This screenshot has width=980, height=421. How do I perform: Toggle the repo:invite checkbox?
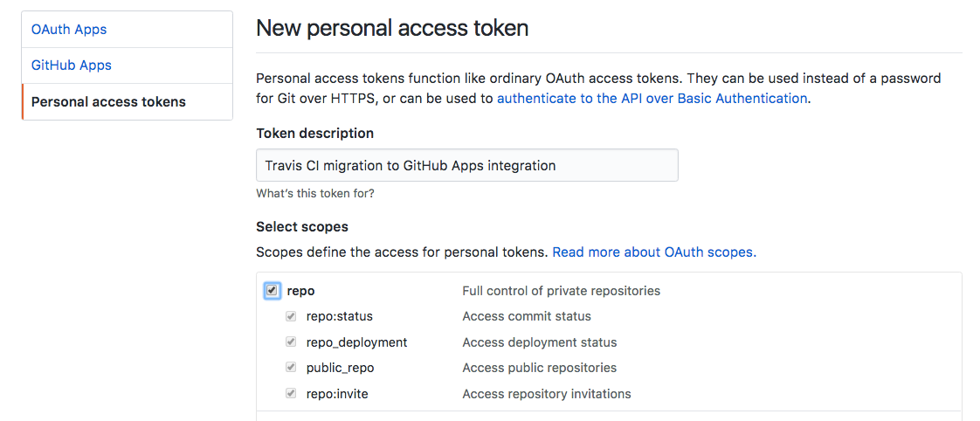coord(291,394)
